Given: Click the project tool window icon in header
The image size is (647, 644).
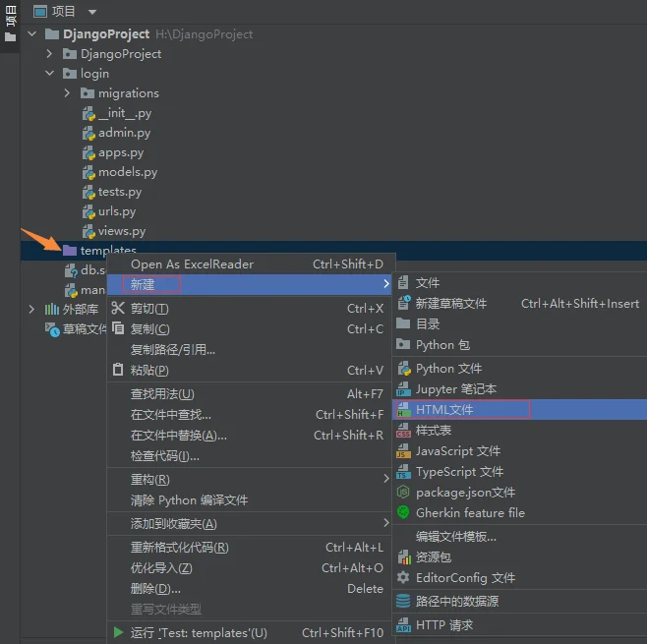Looking at the screenshot, I should coord(40,12).
